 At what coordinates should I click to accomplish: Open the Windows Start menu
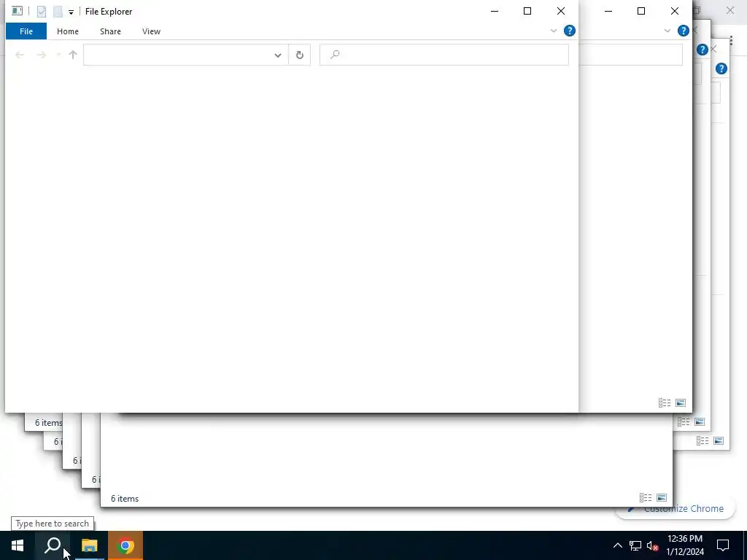[18, 545]
